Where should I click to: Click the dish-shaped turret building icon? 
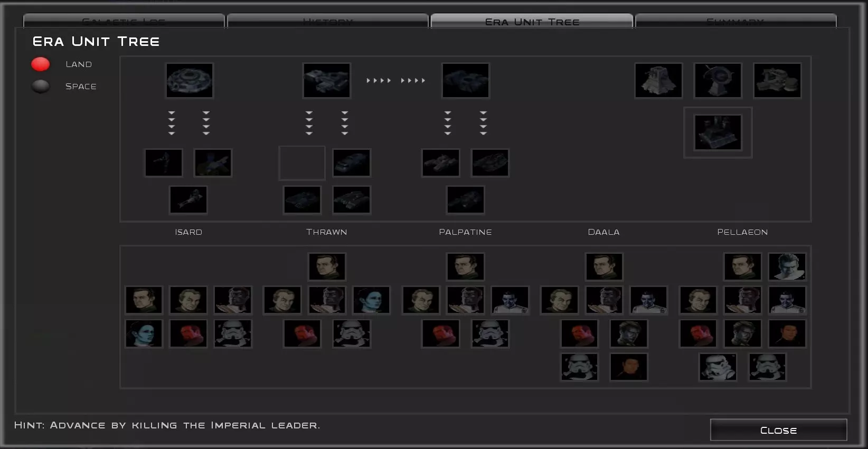tap(718, 80)
